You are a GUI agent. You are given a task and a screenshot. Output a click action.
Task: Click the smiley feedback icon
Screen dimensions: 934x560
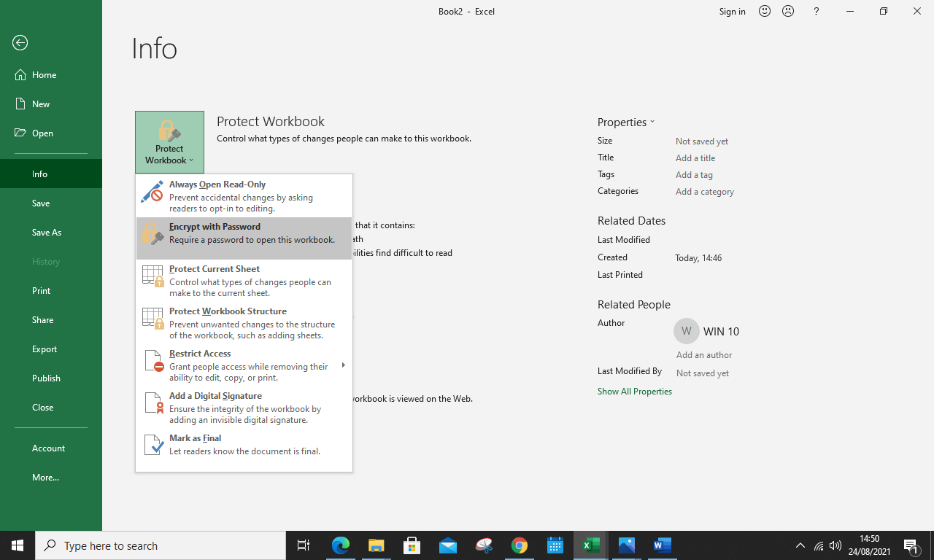(765, 11)
